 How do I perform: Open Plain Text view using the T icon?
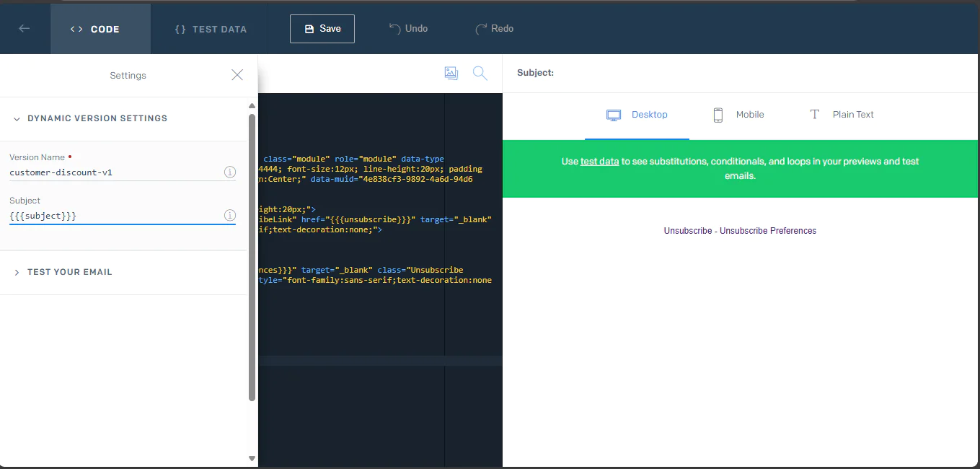(814, 114)
